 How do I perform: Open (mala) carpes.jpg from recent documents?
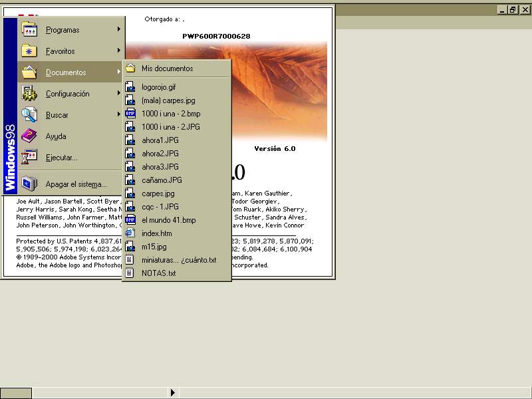point(177,100)
